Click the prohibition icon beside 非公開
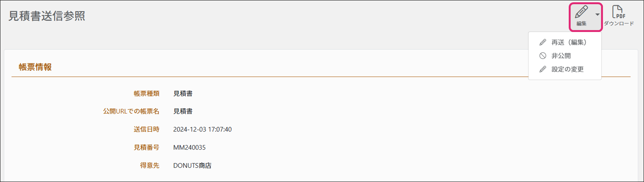The height and width of the screenshot is (182, 644). (543, 56)
